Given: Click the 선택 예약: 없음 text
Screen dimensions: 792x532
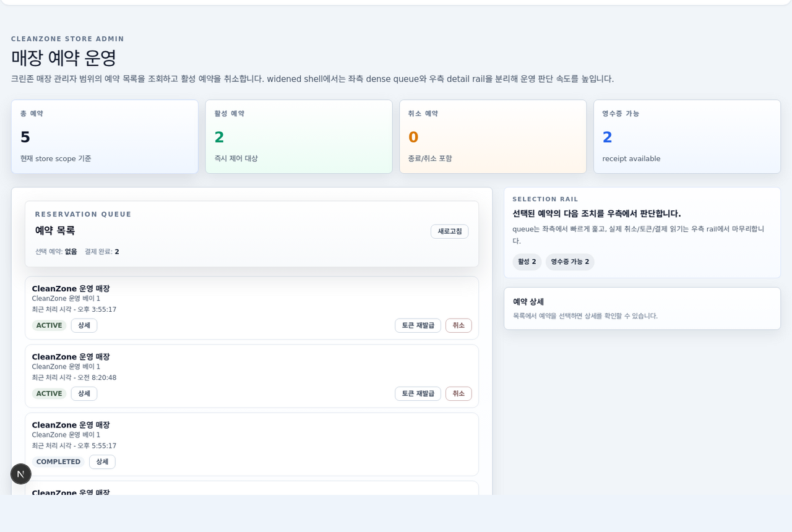Looking at the screenshot, I should point(56,252).
